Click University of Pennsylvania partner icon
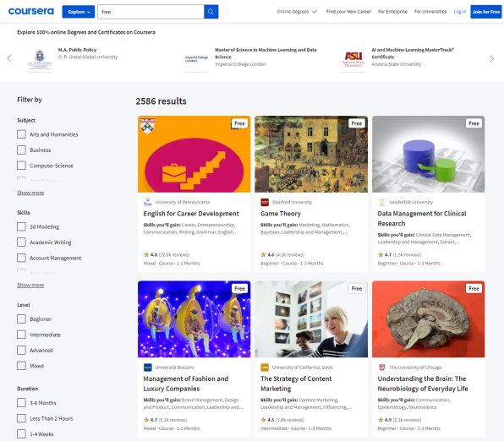Screen dimensions: 504x441 [147, 202]
